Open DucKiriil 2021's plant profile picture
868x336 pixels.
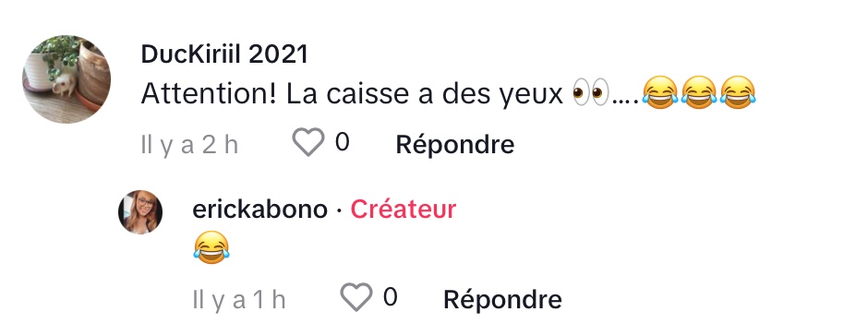[66, 79]
